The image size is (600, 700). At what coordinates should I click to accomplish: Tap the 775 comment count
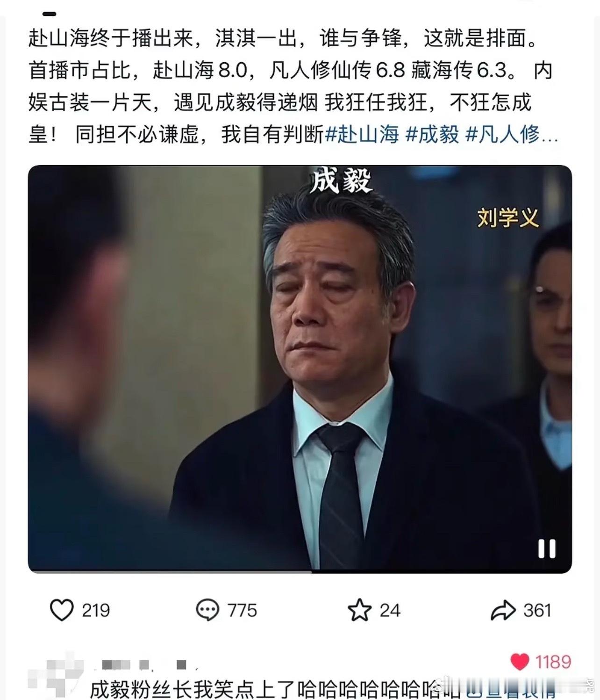(x=242, y=611)
